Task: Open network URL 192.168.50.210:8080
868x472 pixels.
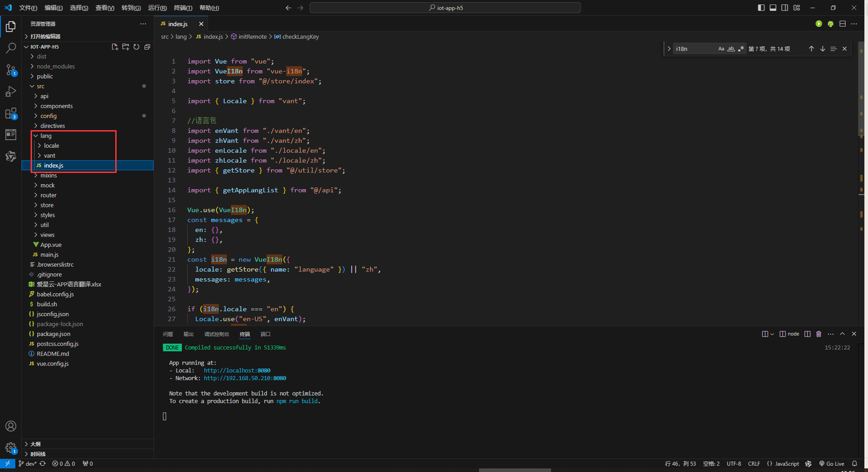Action: coord(245,378)
